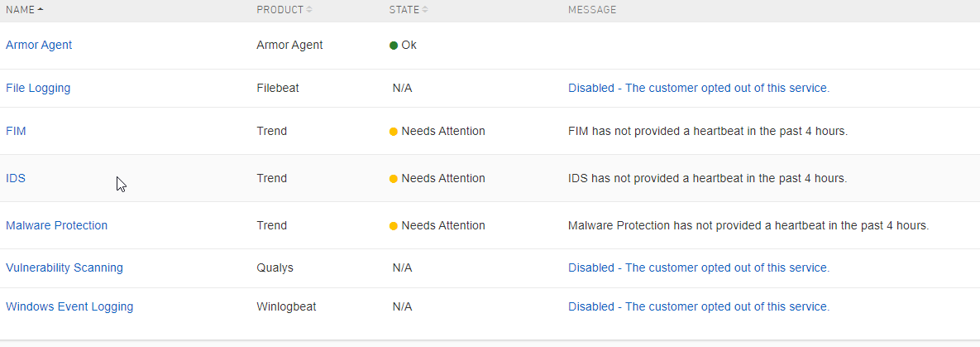
Task: Open the Armor Agent link
Action: (39, 45)
